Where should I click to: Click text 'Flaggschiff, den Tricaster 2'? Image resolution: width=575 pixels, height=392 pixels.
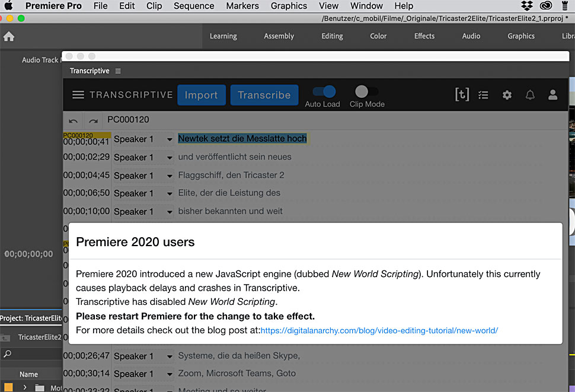[x=231, y=176]
